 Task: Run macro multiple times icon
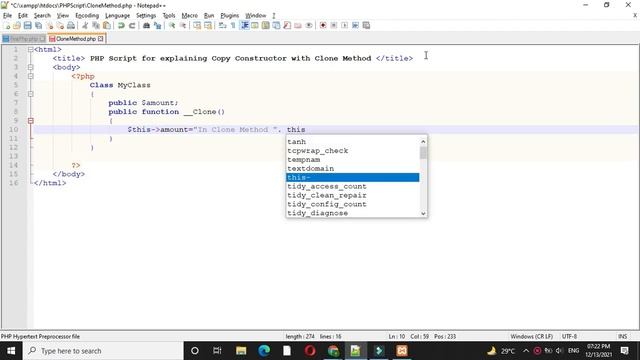356,25
